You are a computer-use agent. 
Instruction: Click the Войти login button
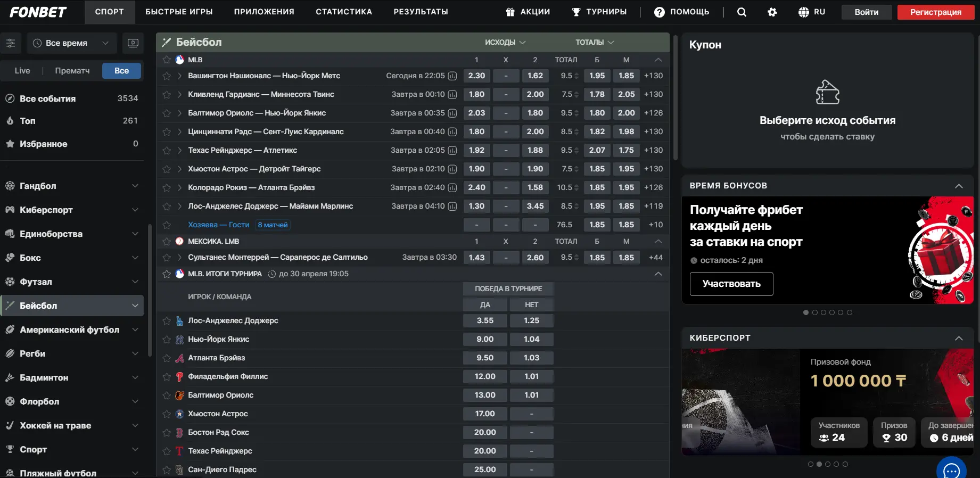tap(867, 12)
